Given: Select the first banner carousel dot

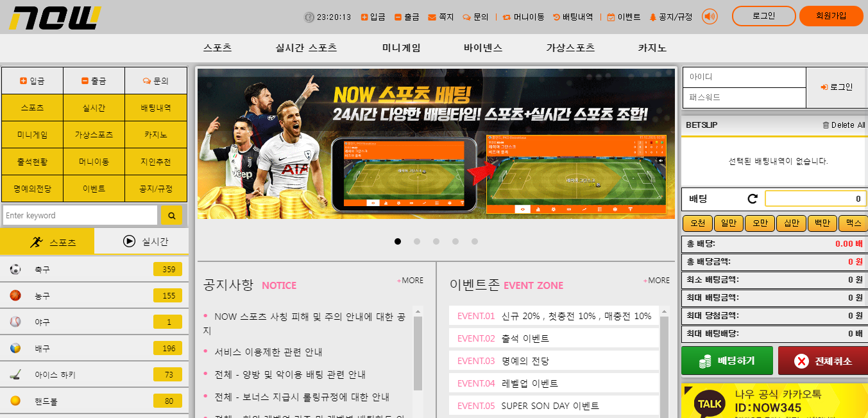Looking at the screenshot, I should (x=398, y=241).
